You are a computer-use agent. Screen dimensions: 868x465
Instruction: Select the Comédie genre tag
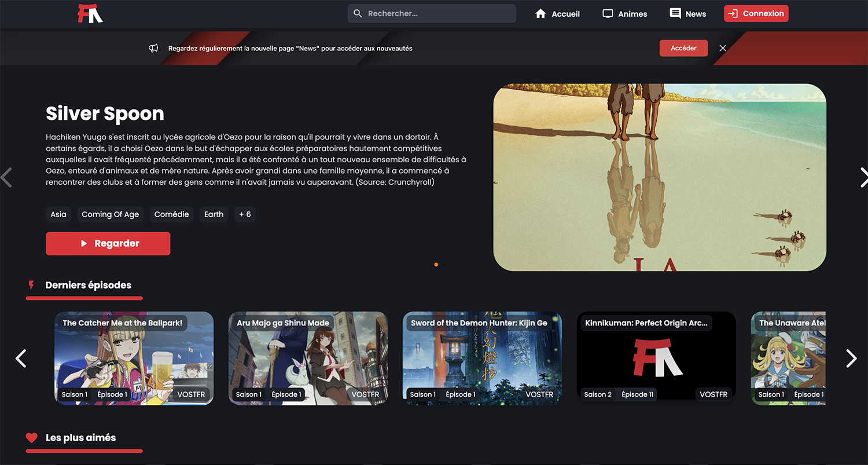pyautogui.click(x=171, y=214)
